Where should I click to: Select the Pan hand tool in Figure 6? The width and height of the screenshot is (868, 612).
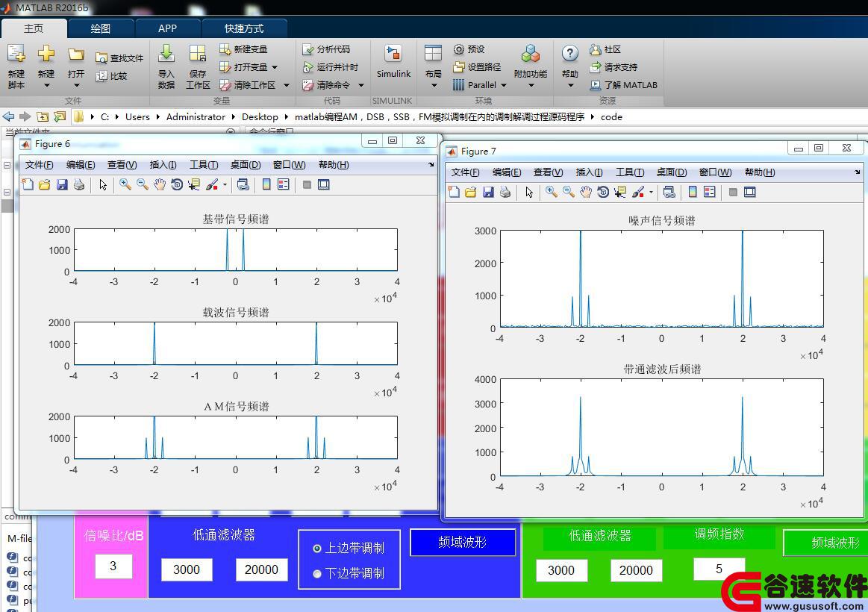click(160, 185)
